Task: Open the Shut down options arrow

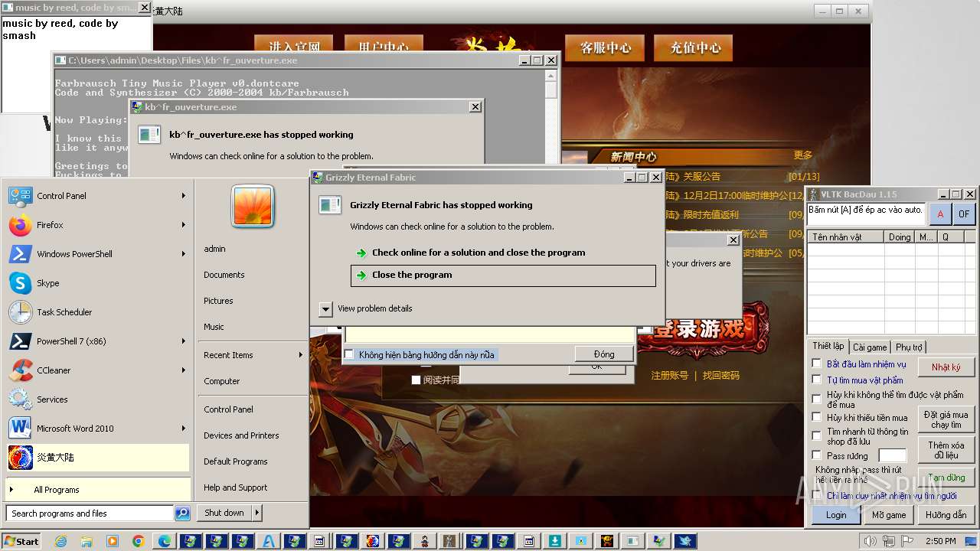Action: 257,513
